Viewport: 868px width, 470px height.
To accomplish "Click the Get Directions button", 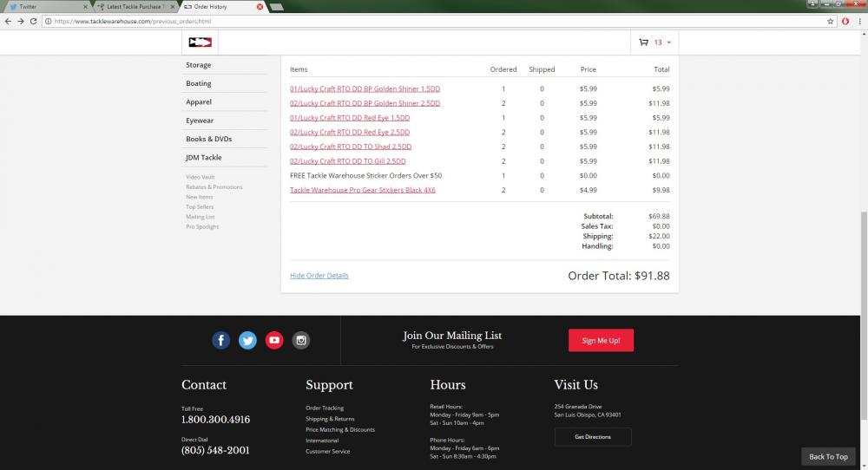I will (593, 437).
